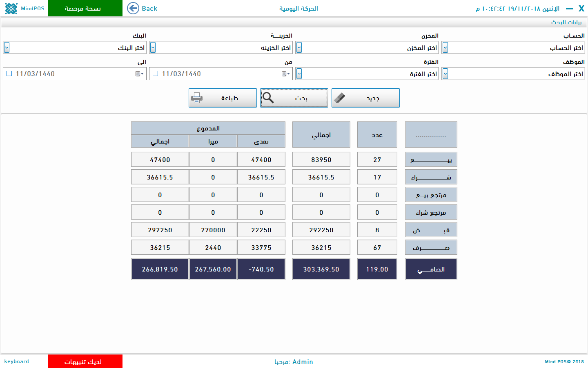588x368 pixels.
Task: Enable the 'من' from-date checkbox
Action: pyautogui.click(x=155, y=74)
